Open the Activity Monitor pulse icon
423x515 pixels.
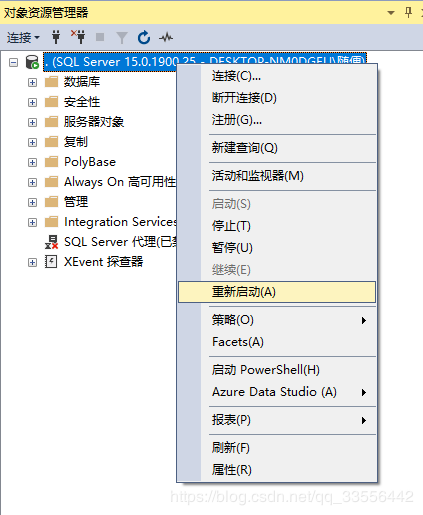coord(166,38)
